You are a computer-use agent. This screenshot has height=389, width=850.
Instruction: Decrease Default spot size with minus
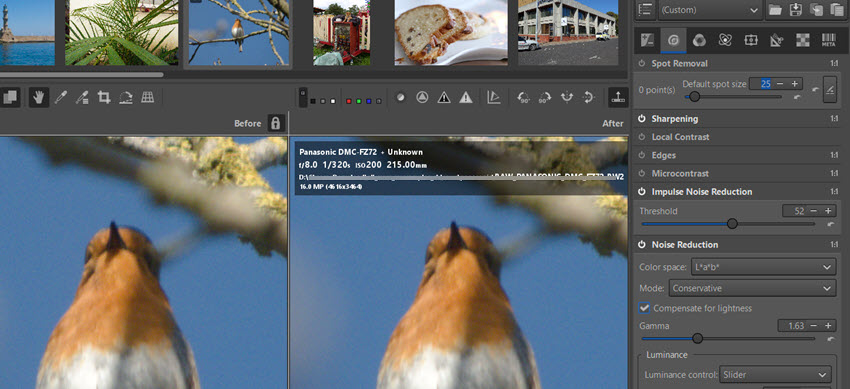[780, 84]
